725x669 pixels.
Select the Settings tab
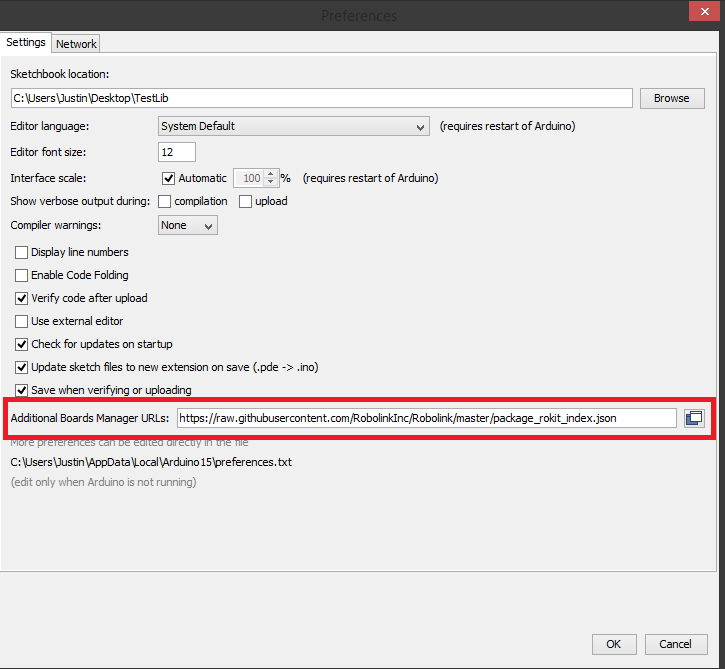pos(26,43)
